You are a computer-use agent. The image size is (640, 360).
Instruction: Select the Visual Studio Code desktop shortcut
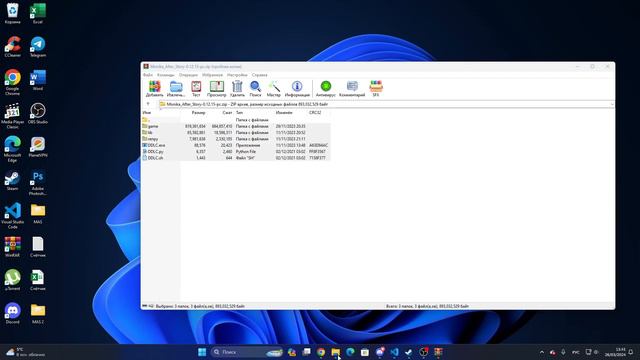pyautogui.click(x=13, y=216)
